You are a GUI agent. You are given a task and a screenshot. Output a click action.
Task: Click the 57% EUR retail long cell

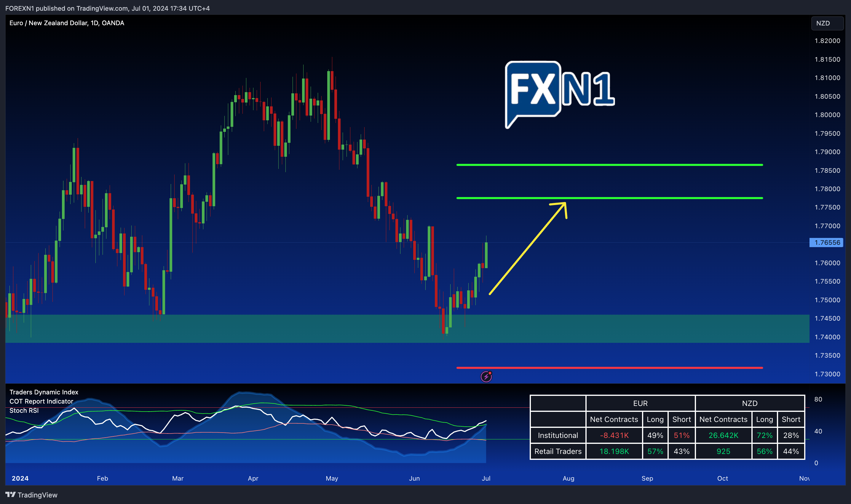pyautogui.click(x=655, y=451)
